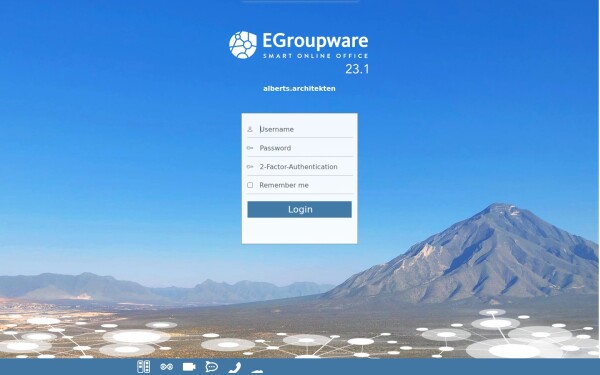Click the key icon beside Password
This screenshot has height=375, width=600.
250,148
